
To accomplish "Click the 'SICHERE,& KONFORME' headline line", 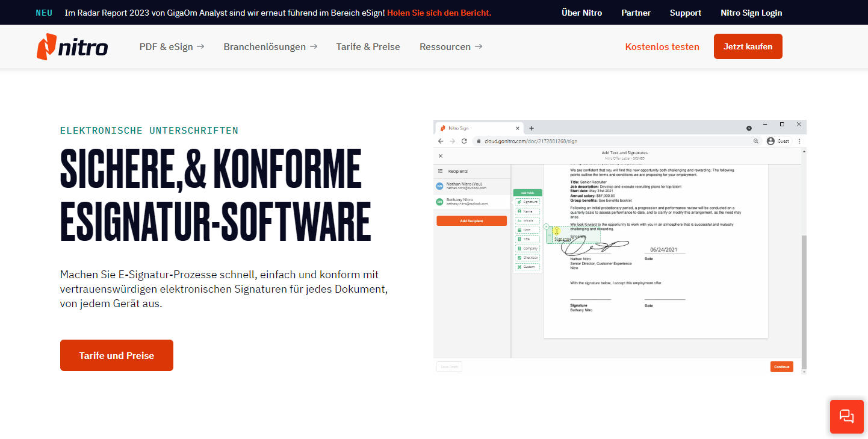I will (x=211, y=168).
